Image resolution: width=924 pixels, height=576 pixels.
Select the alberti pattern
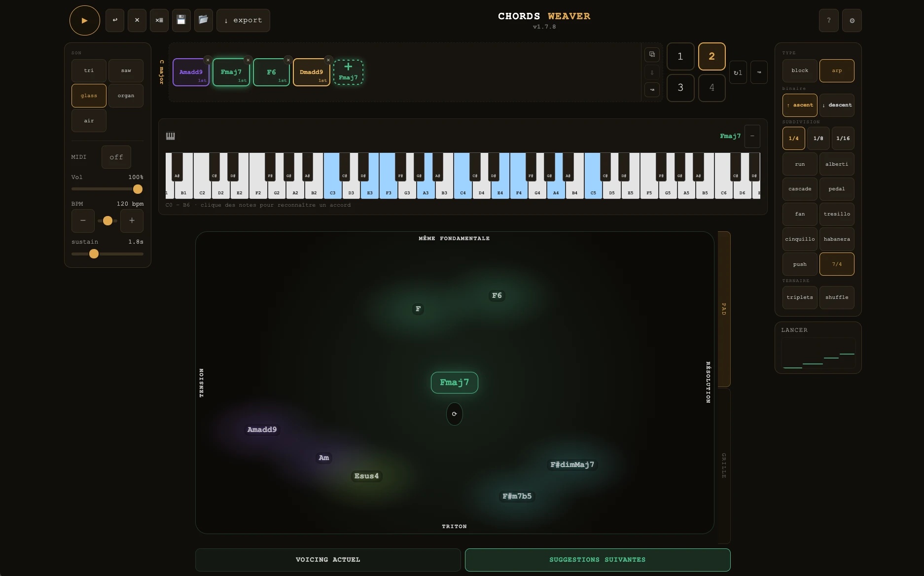pos(837,164)
